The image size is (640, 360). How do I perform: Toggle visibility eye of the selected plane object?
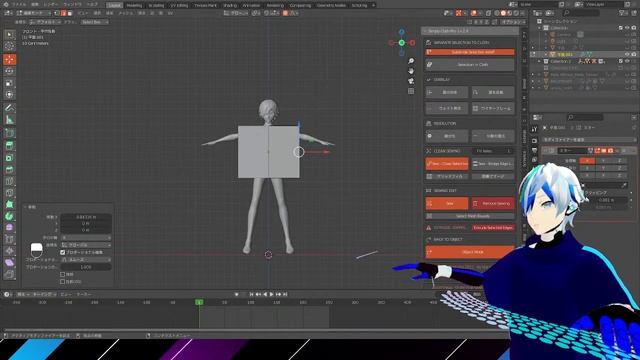coord(627,54)
